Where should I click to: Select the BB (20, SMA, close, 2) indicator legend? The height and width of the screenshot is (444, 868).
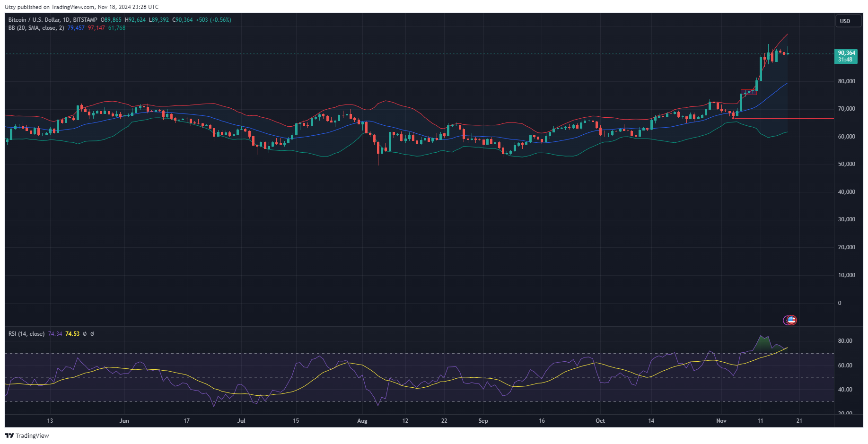36,28
